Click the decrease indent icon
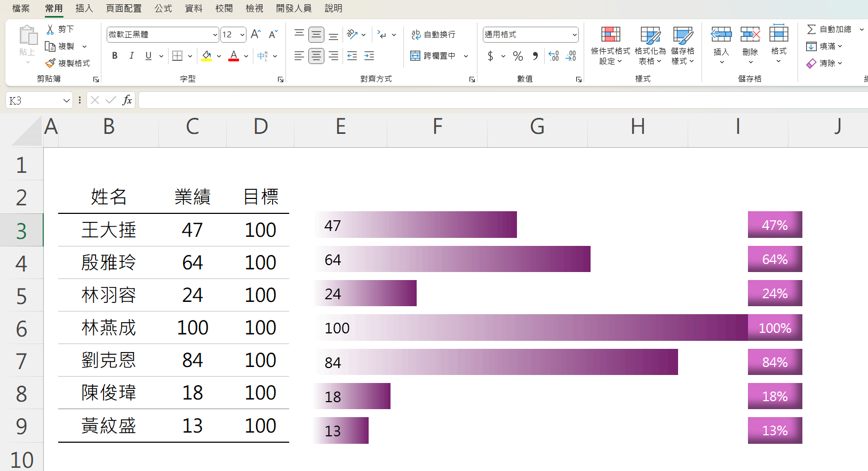The height and width of the screenshot is (471, 868). point(352,56)
